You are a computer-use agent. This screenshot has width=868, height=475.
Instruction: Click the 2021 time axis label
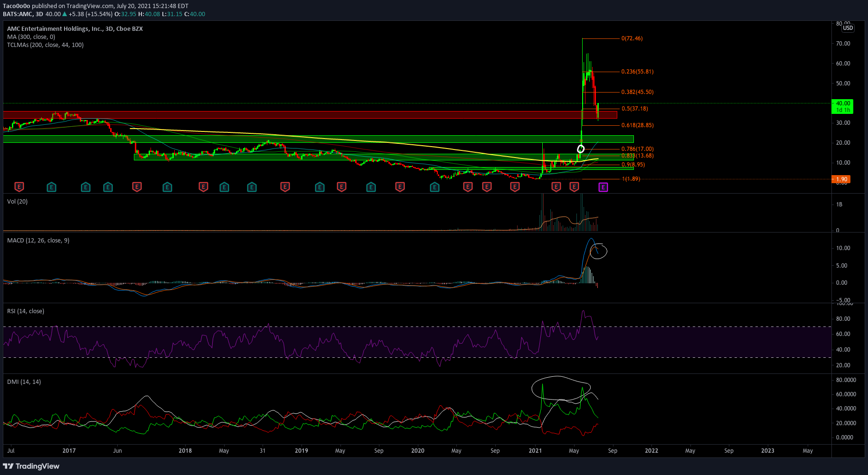point(535,451)
